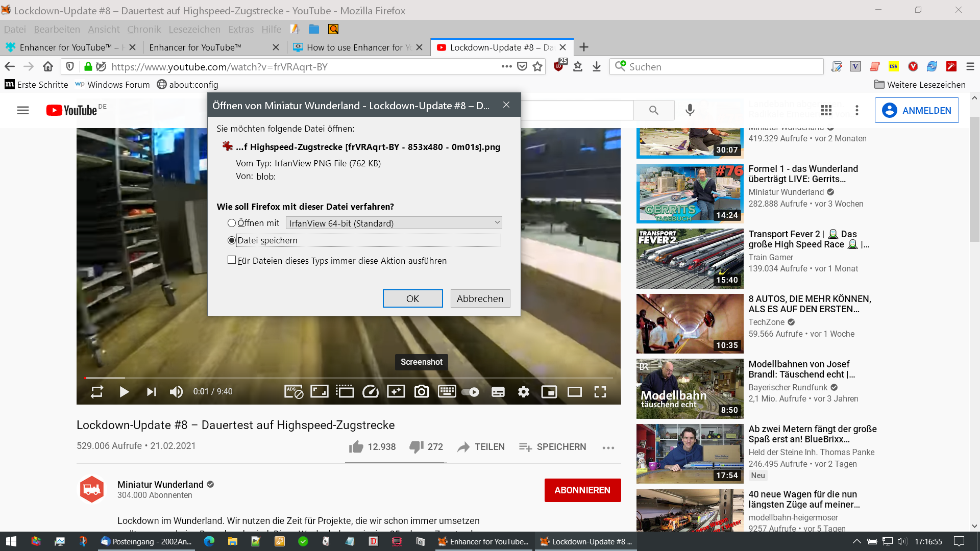Switch to 'How to use Enhancer for' tab

354,47
